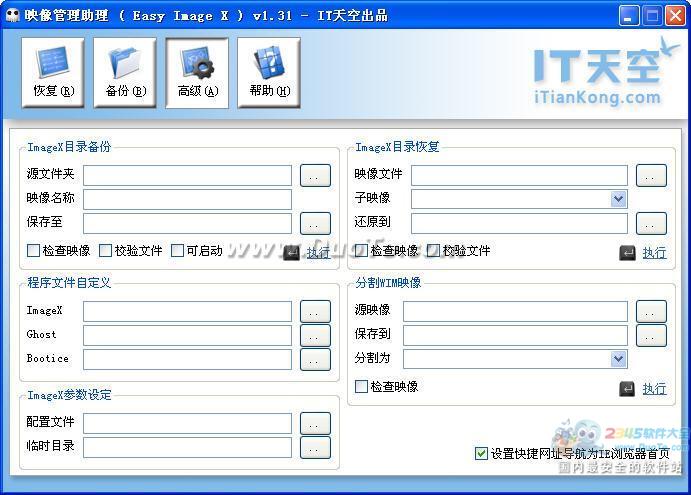Screen dimensions: 691x495
Task: Click the 映像名称 input field
Action: pyautogui.click(x=187, y=199)
